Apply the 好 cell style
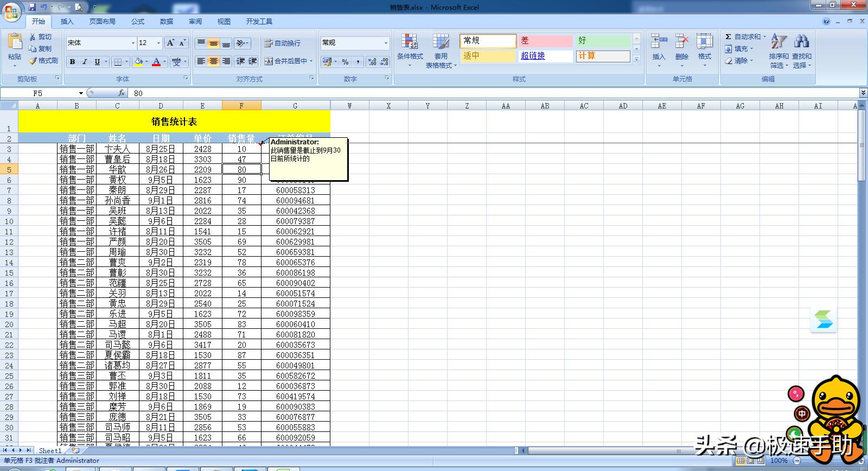868x471 pixels. pos(603,41)
